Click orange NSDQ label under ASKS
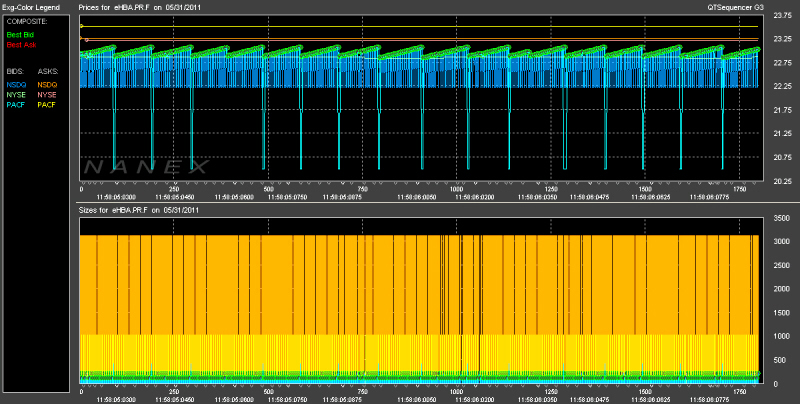 click(x=47, y=85)
